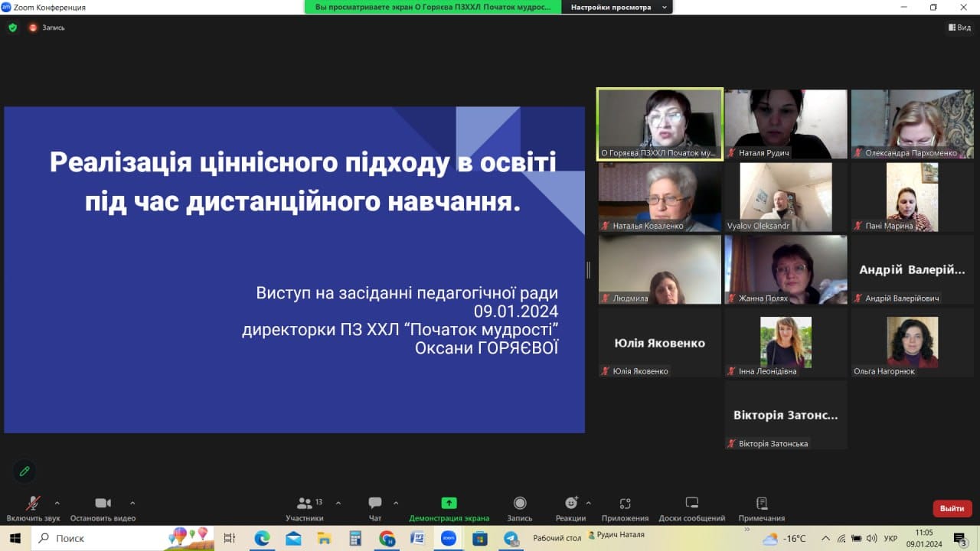Viewport: 980px width, 551px height.
Task: Expand audio options arrow next to microphone
Action: (57, 503)
